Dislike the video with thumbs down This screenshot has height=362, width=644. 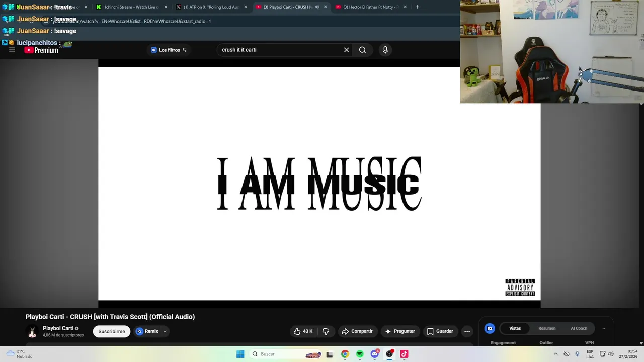point(326,331)
